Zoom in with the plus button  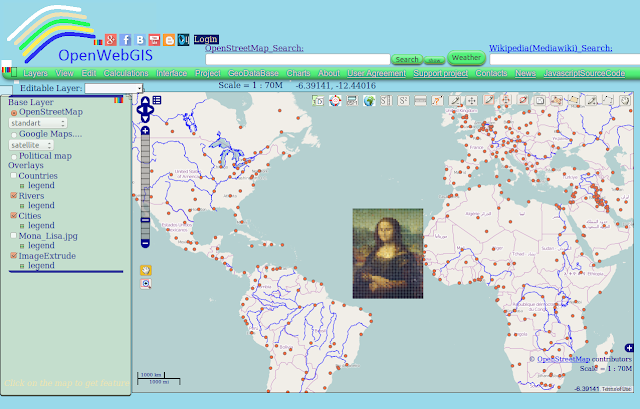[x=145, y=131]
